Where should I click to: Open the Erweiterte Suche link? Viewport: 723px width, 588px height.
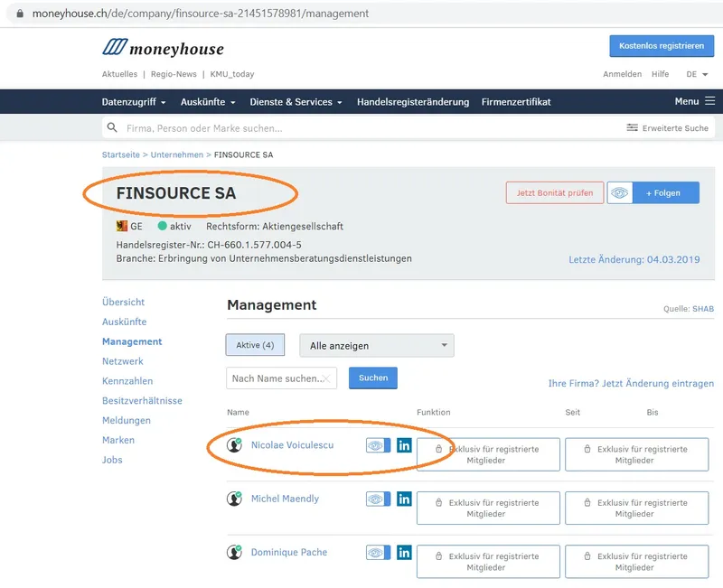pyautogui.click(x=668, y=128)
